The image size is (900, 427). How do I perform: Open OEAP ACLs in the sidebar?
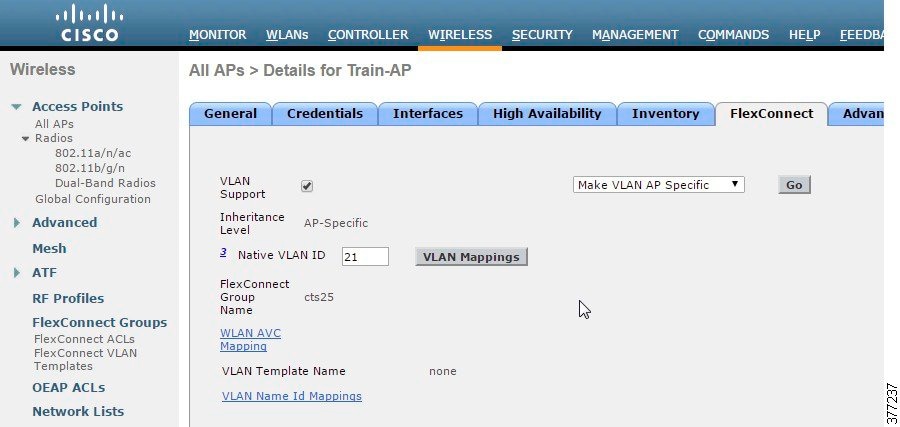[68, 387]
